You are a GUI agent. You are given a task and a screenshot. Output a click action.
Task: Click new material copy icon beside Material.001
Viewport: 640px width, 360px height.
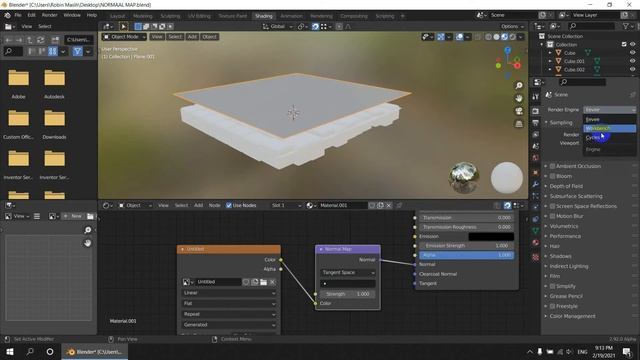[x=380, y=205]
